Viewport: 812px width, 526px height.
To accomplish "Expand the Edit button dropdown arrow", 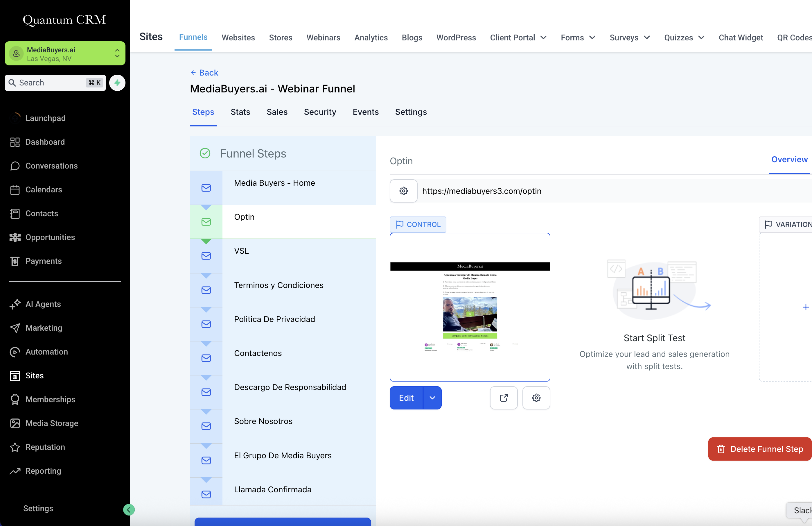I will pos(432,398).
